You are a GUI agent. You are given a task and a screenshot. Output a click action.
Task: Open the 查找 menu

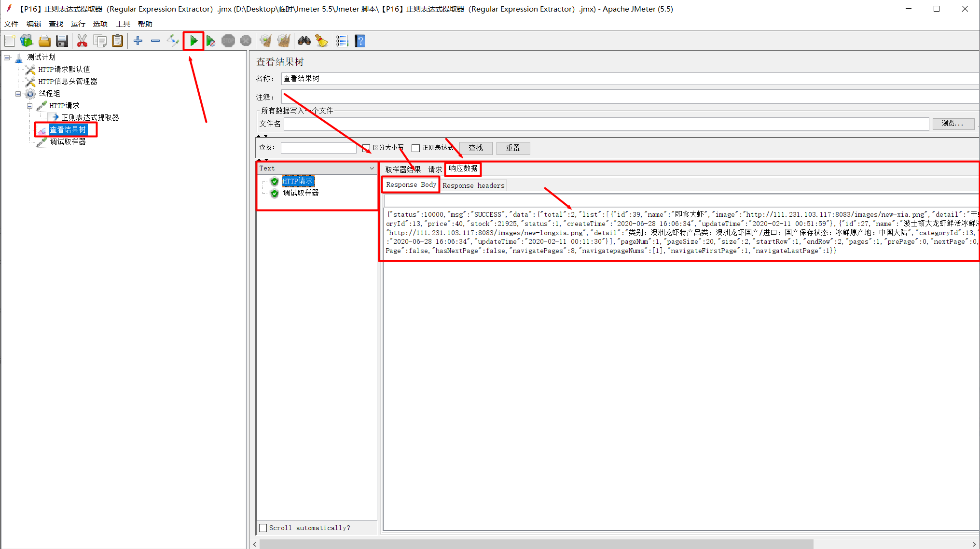pyautogui.click(x=56, y=24)
